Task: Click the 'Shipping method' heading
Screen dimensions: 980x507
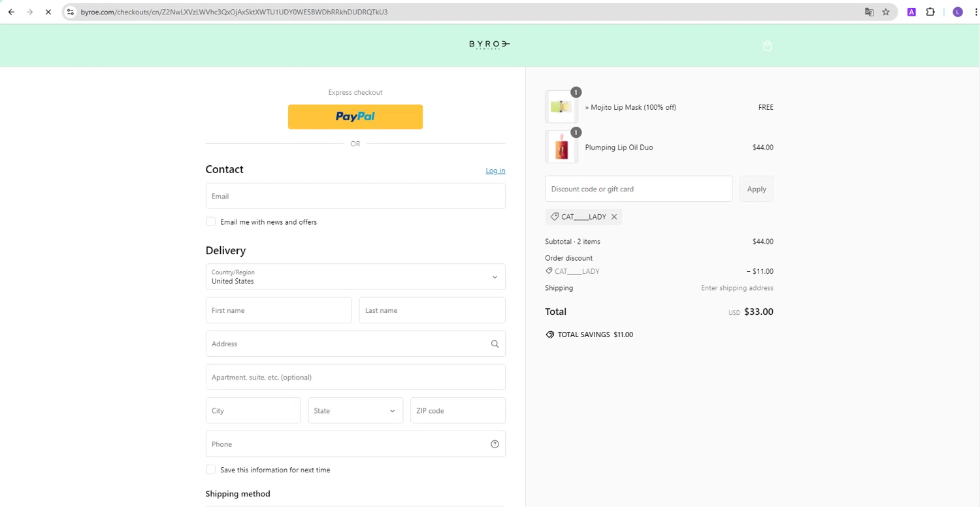Action: (238, 494)
